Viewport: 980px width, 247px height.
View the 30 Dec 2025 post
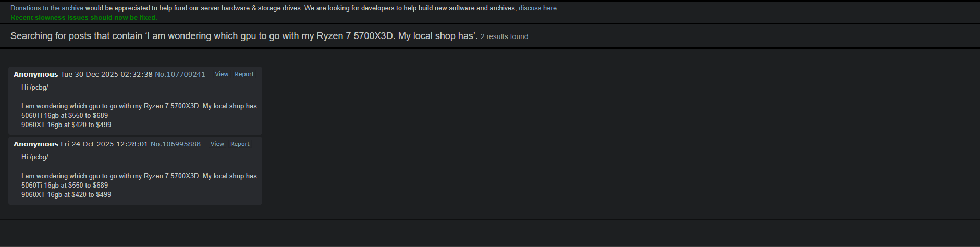pyautogui.click(x=222, y=75)
